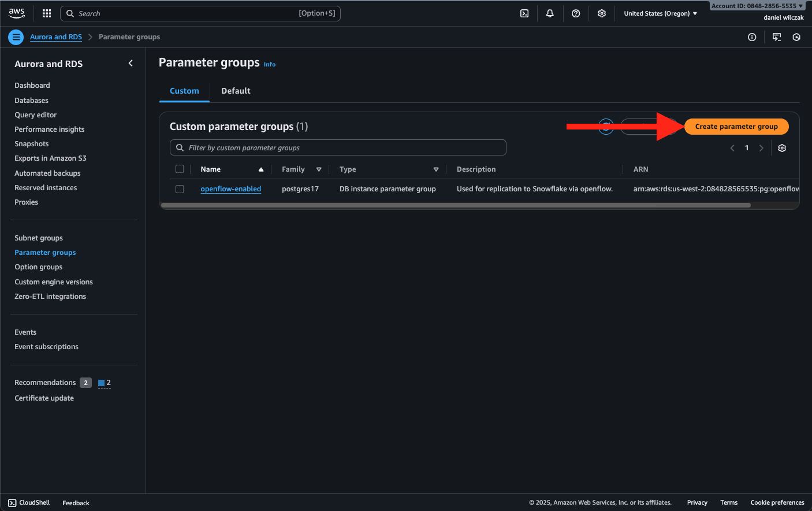Open table preferences gear icon

(x=782, y=148)
